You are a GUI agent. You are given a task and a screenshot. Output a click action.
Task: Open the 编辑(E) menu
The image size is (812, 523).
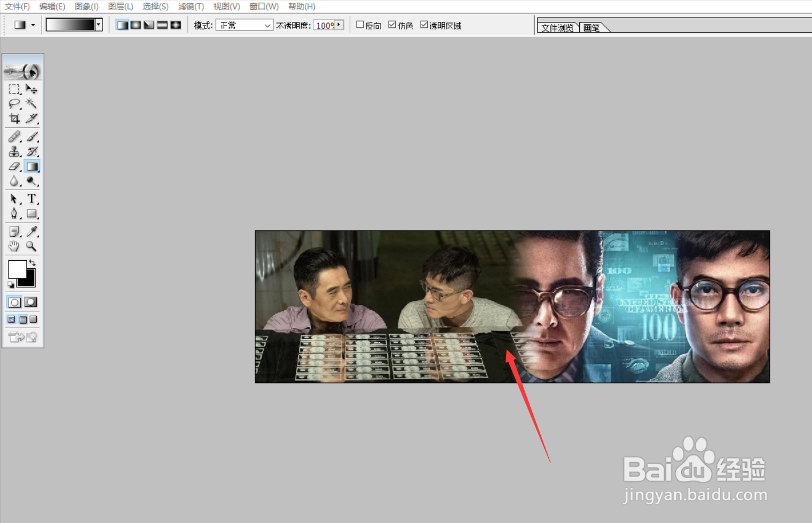click(x=52, y=6)
